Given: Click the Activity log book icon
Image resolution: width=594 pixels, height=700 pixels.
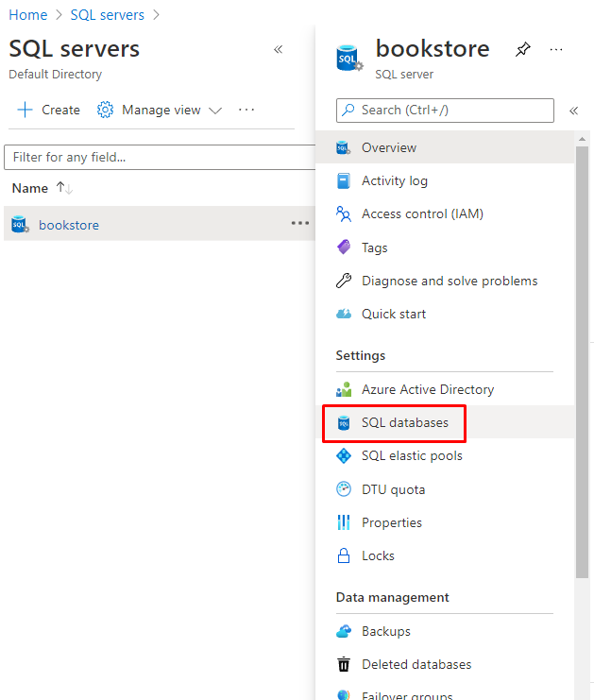Looking at the screenshot, I should (x=343, y=180).
